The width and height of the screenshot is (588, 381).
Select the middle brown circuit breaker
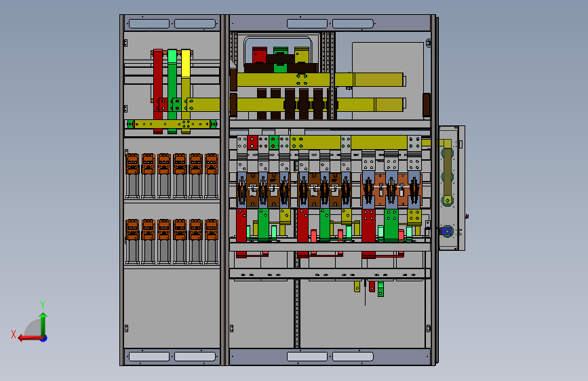tap(324, 189)
